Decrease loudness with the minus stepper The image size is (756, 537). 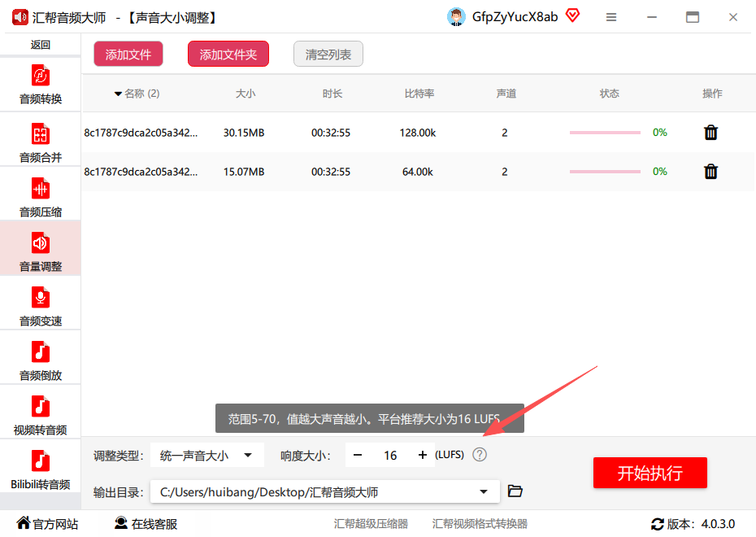click(x=357, y=455)
